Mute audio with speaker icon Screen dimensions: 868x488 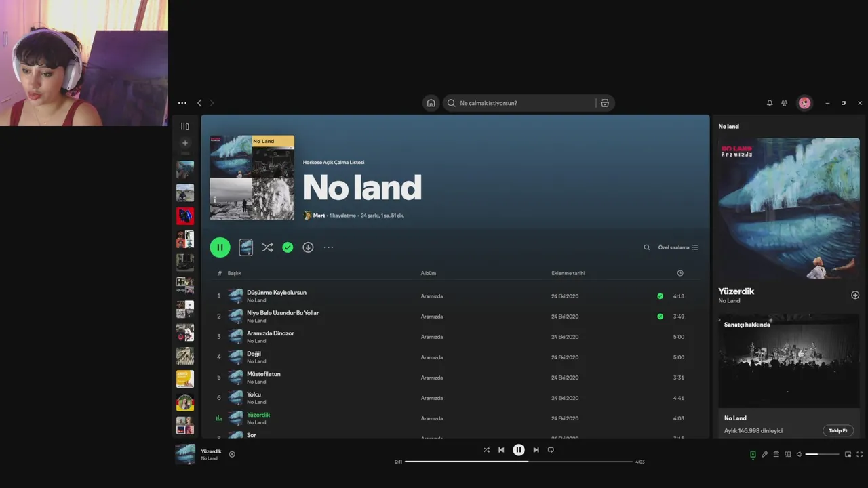[800, 455]
